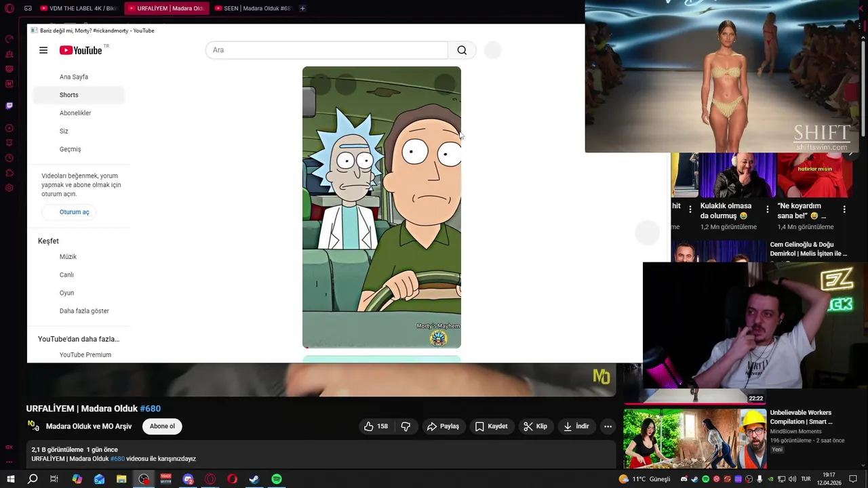The height and width of the screenshot is (488, 868).
Task: Open Windows taskbar search
Action: point(33,479)
